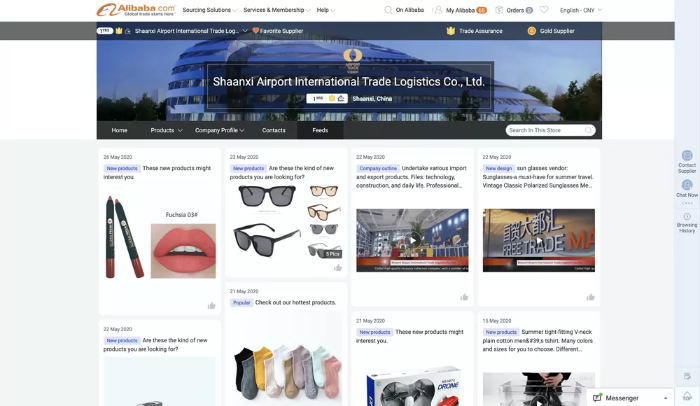The image size is (700, 406).
Task: Click 'Check out our hottest products.' text
Action: pyautogui.click(x=296, y=302)
